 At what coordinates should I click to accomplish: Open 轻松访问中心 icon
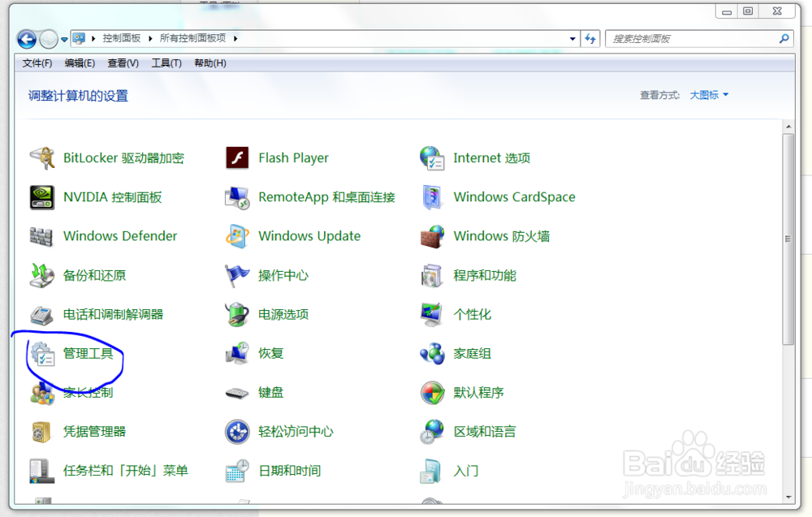[237, 432]
